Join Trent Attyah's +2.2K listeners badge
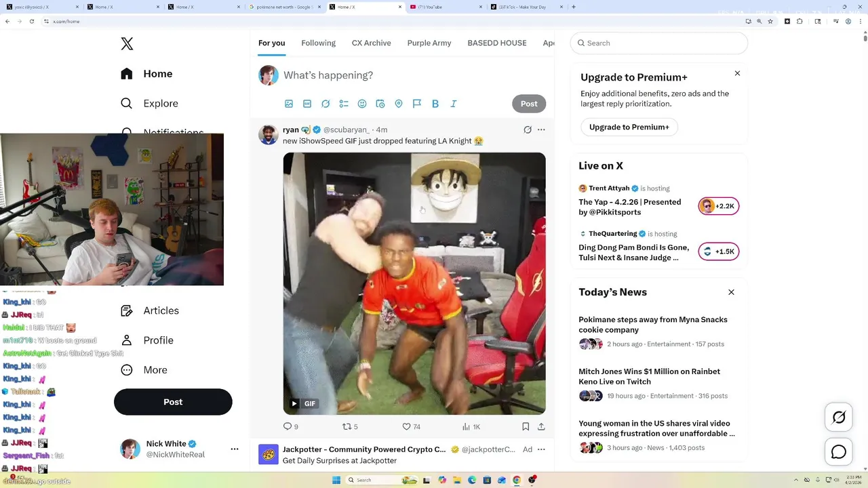The image size is (868, 488). coord(719,206)
